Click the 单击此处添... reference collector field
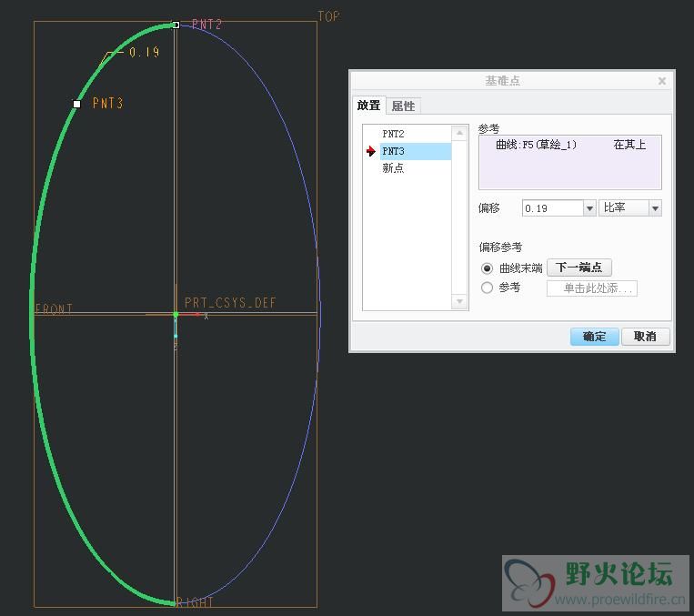694x616 pixels. [x=592, y=288]
